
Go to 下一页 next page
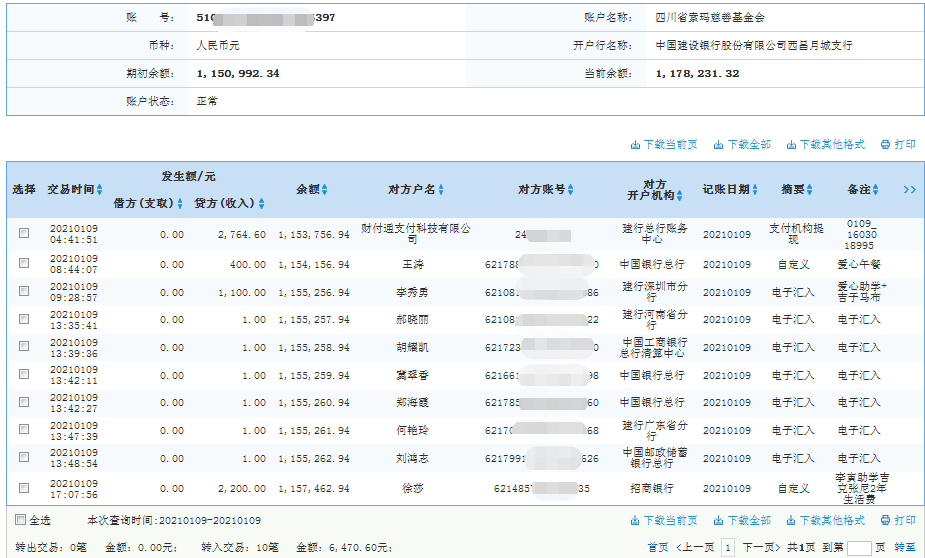click(x=762, y=547)
